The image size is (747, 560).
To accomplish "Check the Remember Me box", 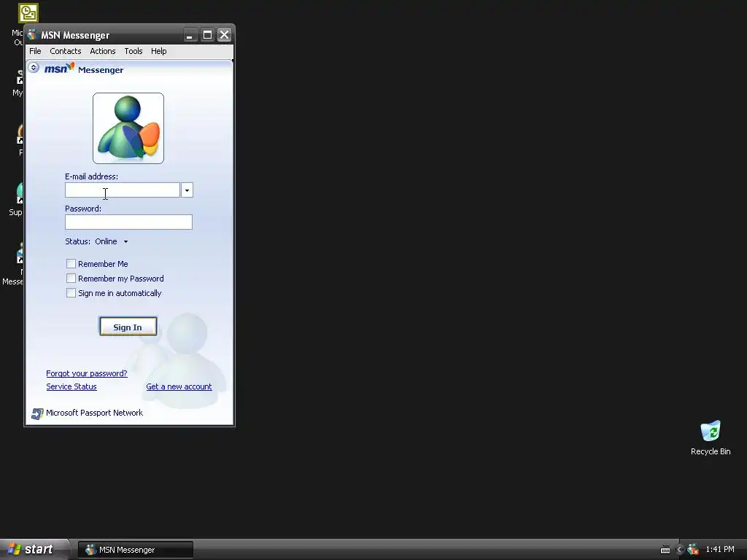I will coord(71,263).
